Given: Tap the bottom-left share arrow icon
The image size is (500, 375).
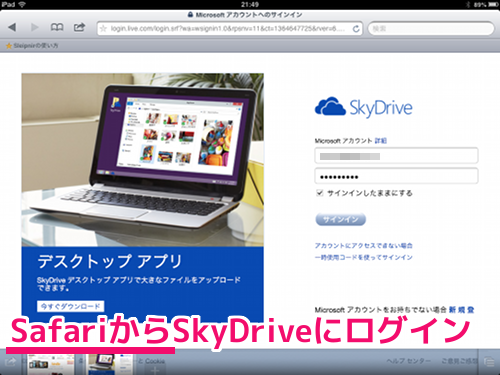Looking at the screenshot, I should 10,362.
